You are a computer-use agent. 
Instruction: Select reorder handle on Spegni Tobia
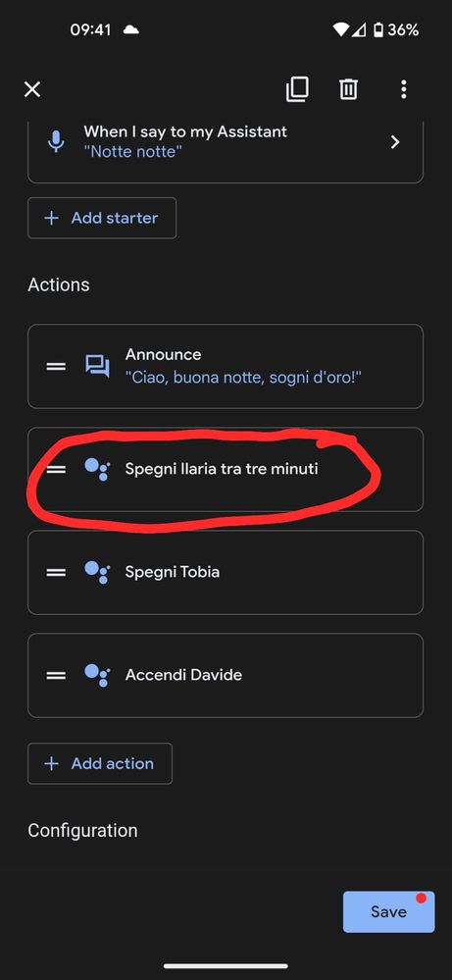point(56,572)
